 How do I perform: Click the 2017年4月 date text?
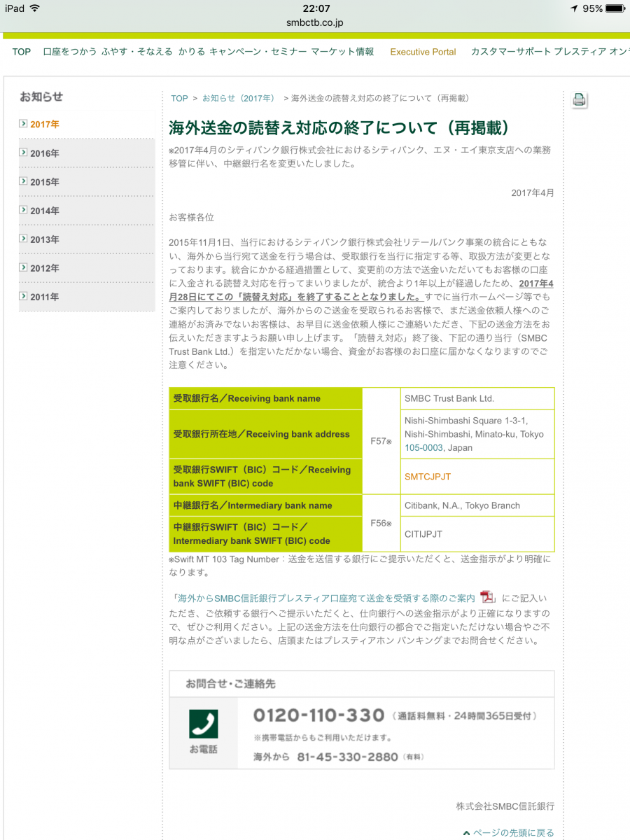(532, 192)
